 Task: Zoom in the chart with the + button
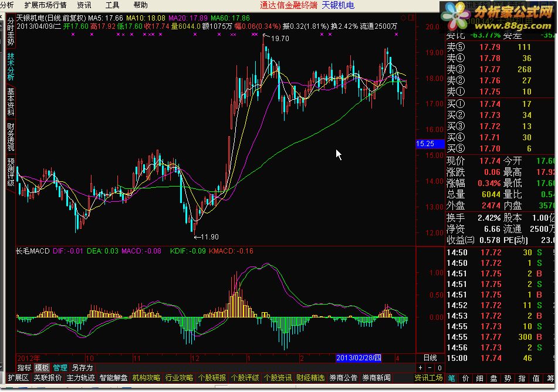tap(420, 368)
